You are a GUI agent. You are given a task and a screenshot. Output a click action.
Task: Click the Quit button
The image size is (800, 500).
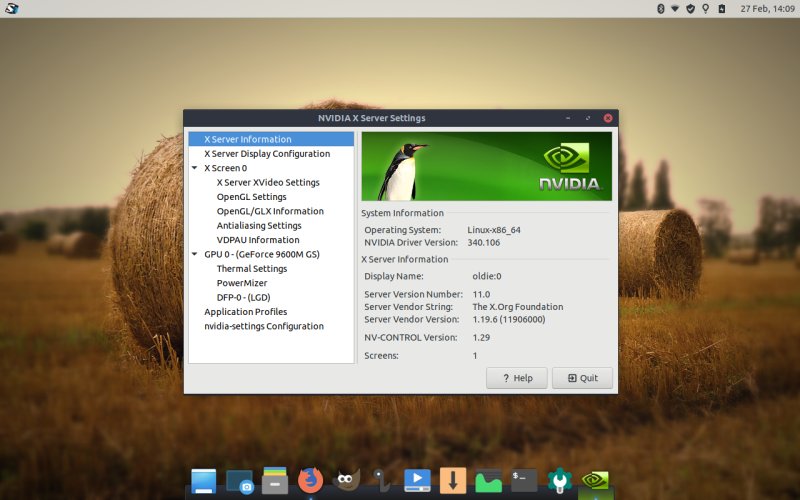pos(582,378)
